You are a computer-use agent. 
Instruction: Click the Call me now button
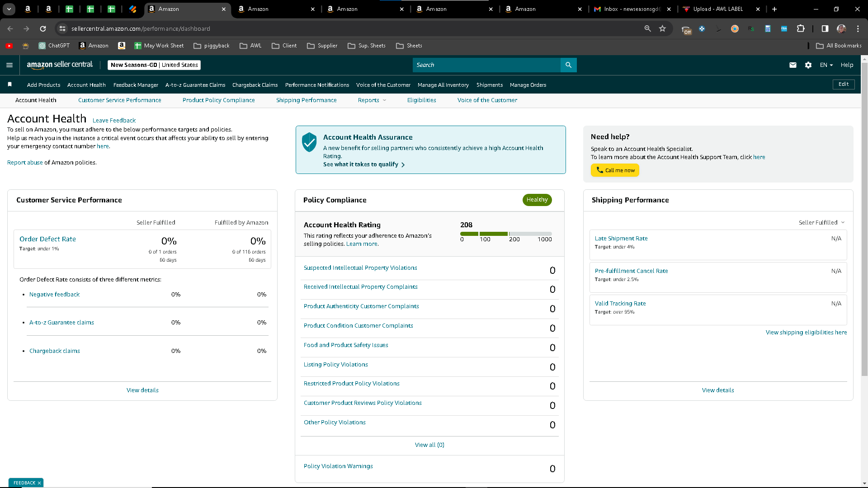pyautogui.click(x=615, y=170)
